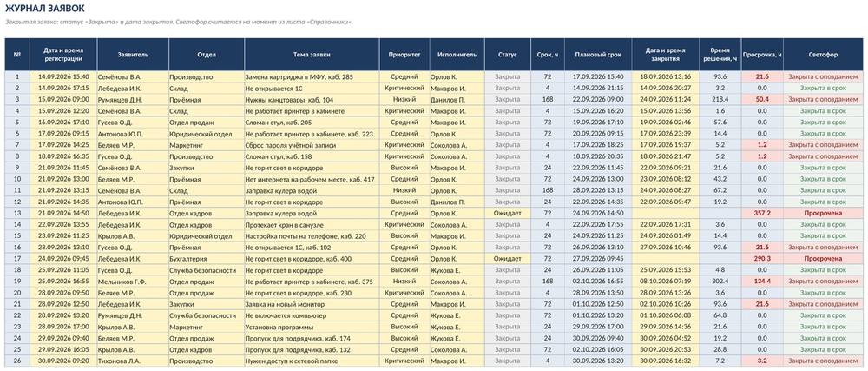Click executor 'Данилов П.' in row 12

point(457,202)
